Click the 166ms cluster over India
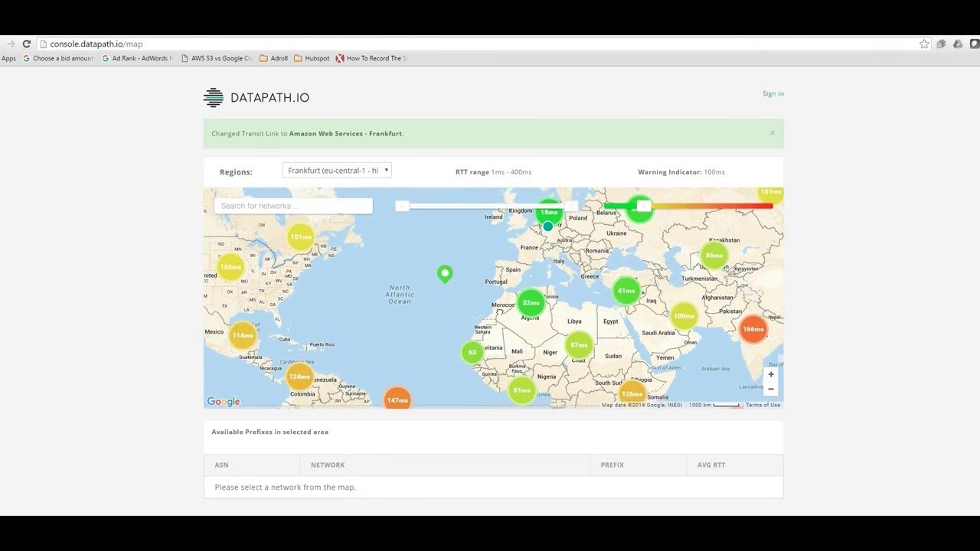Viewport: 980px width, 551px height. (753, 329)
